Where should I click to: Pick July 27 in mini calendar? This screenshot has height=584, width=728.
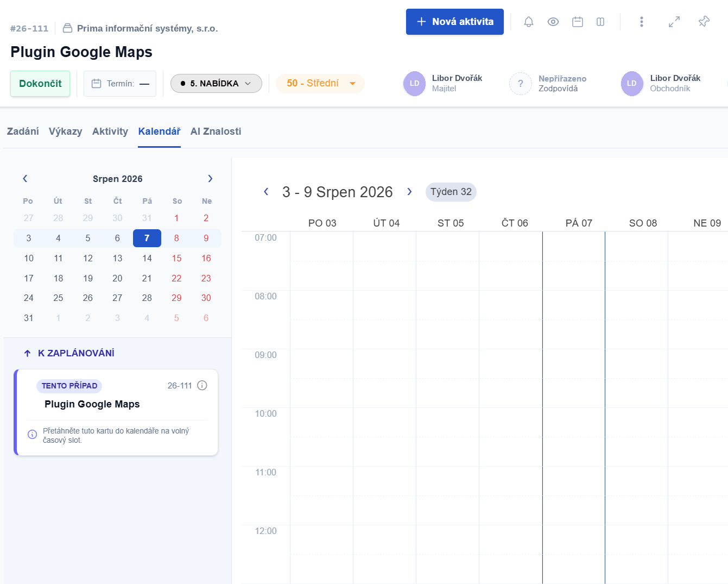(x=29, y=218)
